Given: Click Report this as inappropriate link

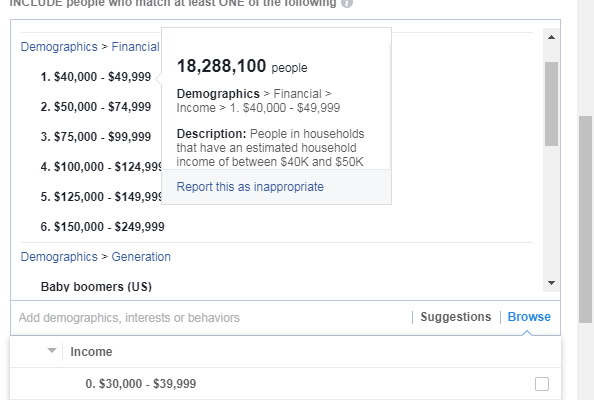Looking at the screenshot, I should tap(250, 187).
